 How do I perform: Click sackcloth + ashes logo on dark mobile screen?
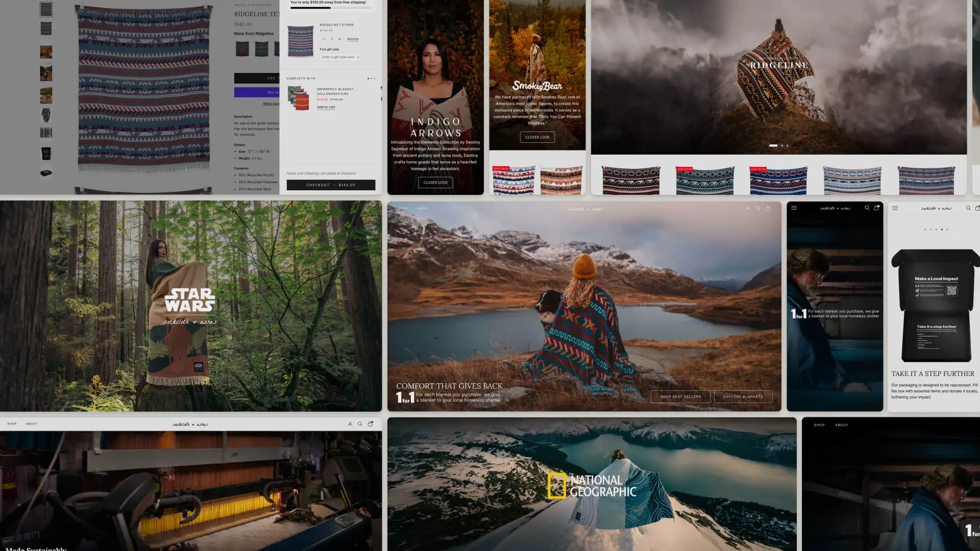pos(835,208)
